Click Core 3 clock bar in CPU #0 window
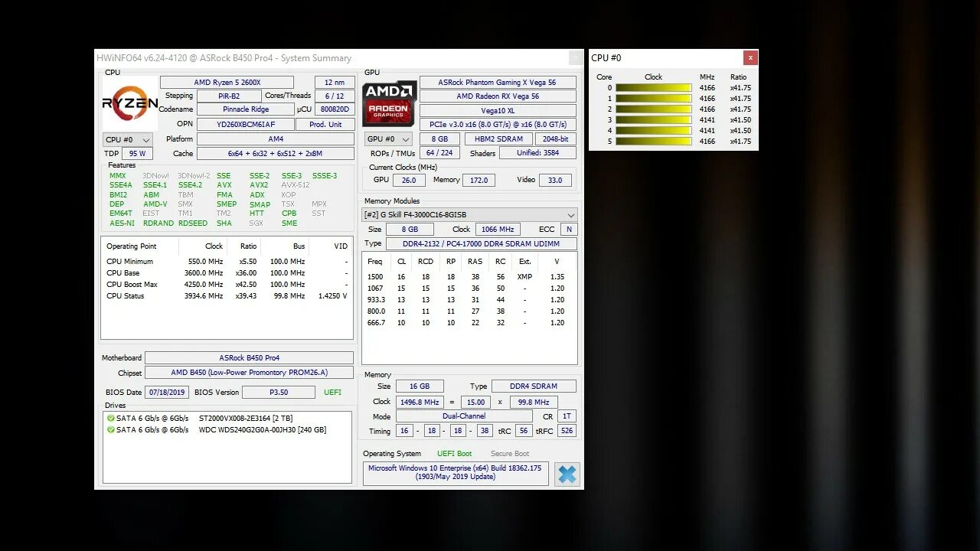 click(x=654, y=120)
